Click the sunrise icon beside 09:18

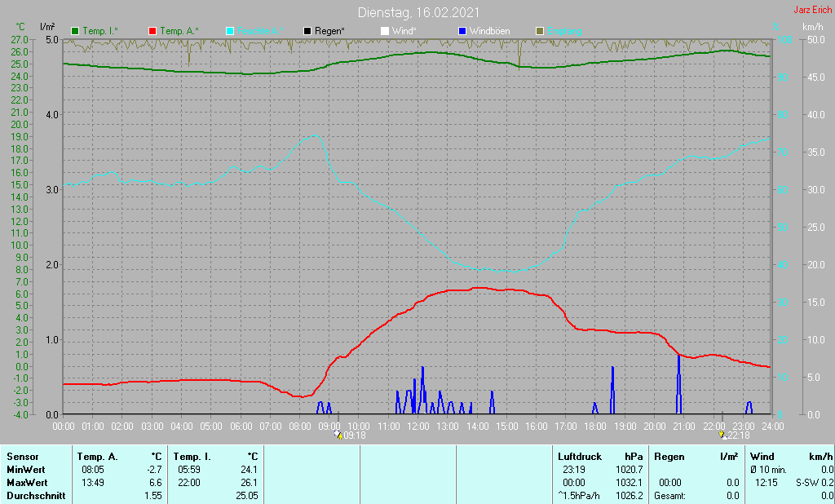[338, 435]
